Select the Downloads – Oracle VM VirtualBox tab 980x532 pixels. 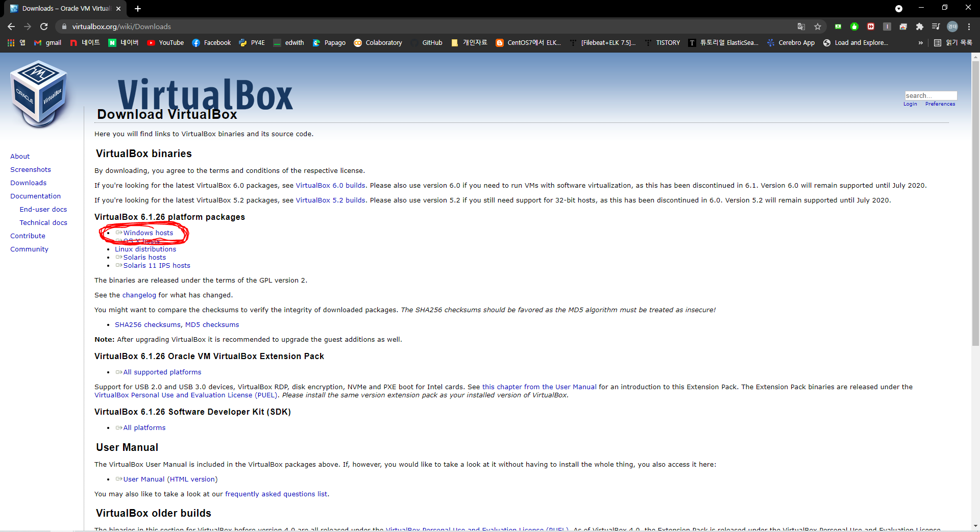[x=65, y=9]
